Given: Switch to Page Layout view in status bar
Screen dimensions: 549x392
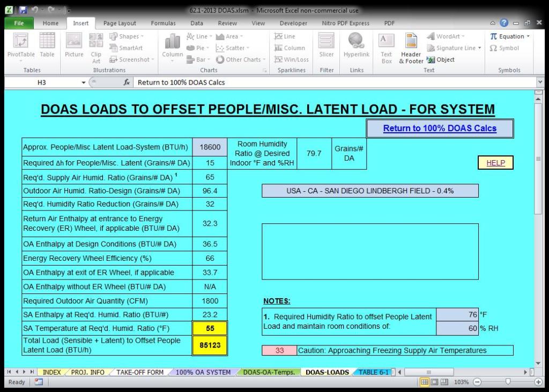Looking at the screenshot, I should coord(434,382).
